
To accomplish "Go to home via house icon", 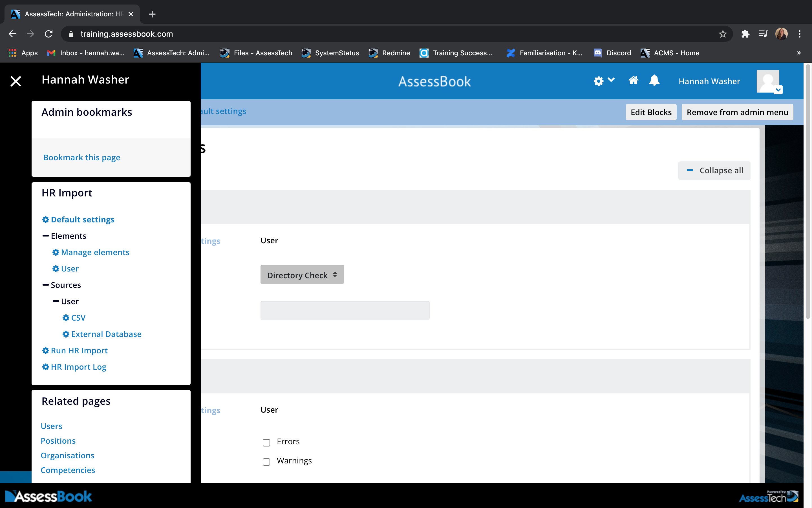I will 633,81.
